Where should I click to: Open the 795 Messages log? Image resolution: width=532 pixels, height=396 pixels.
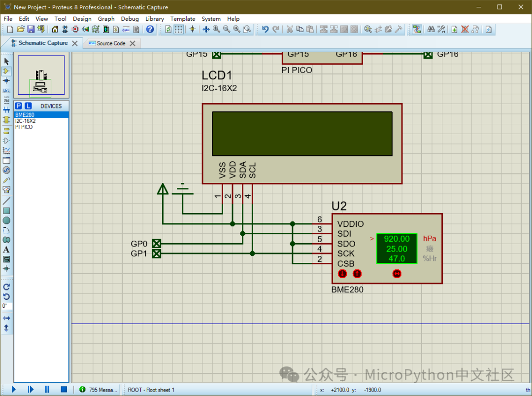tap(98, 390)
